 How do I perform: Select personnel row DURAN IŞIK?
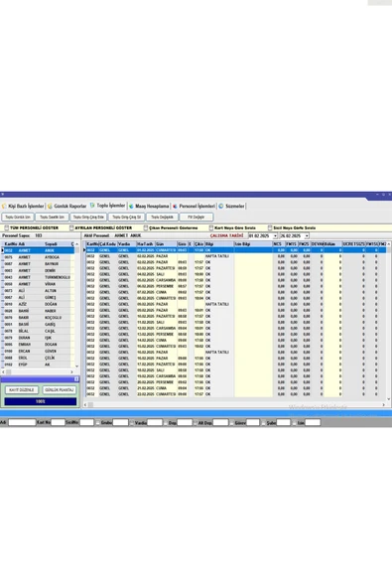pyautogui.click(x=39, y=338)
